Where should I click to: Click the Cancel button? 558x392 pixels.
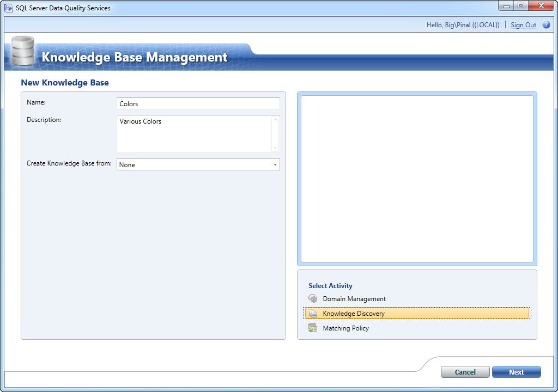[465, 372]
